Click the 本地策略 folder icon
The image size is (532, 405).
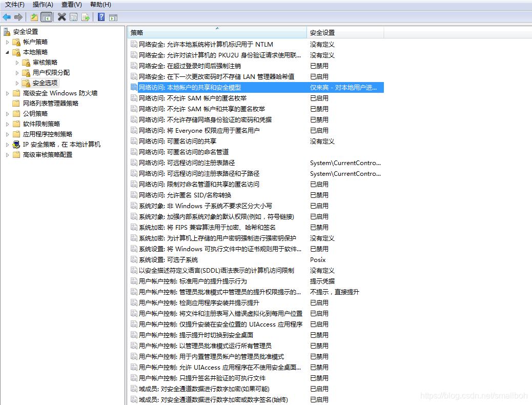[x=16, y=52]
